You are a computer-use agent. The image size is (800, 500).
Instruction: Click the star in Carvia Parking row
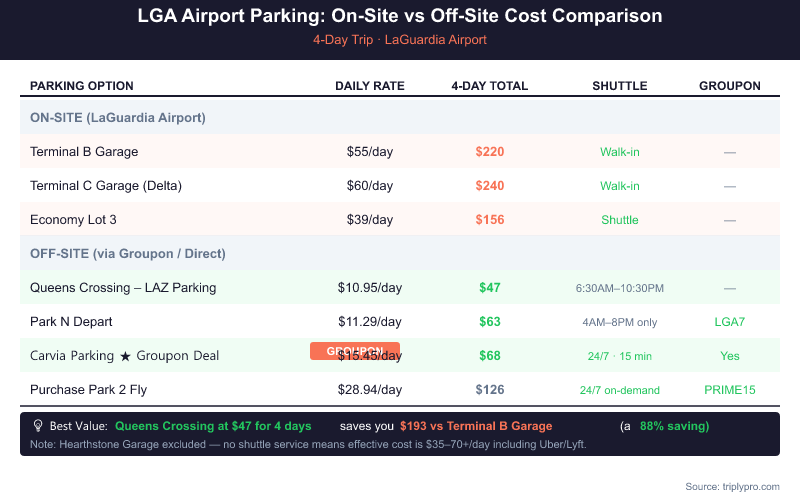[x=125, y=356]
